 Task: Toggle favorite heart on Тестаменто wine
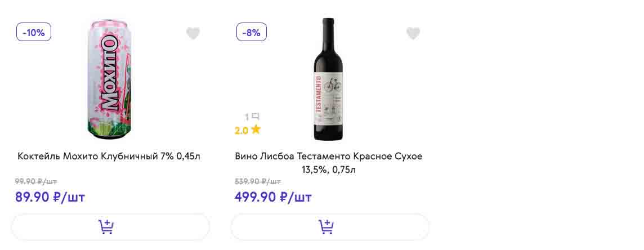pos(413,34)
